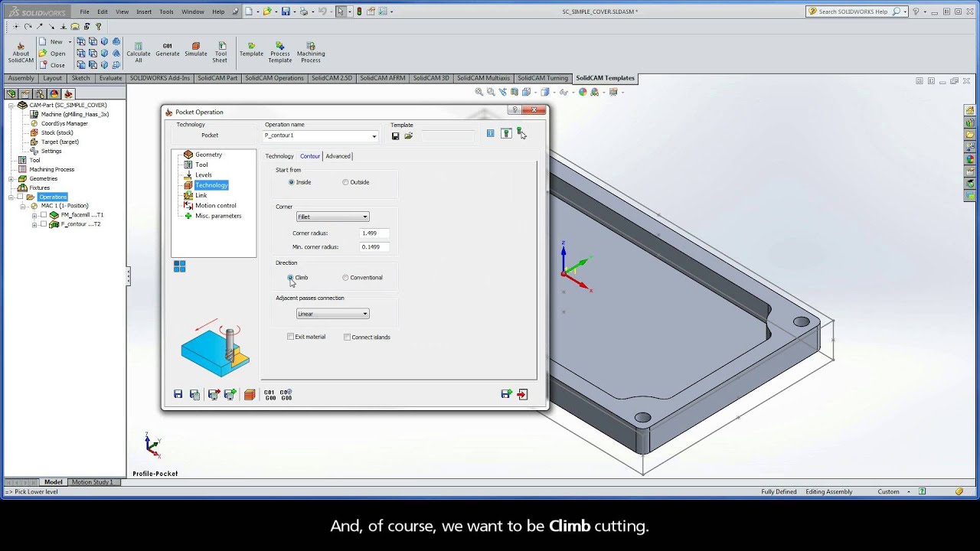
Task: Click the Pocket dialog help question button
Action: (514, 111)
